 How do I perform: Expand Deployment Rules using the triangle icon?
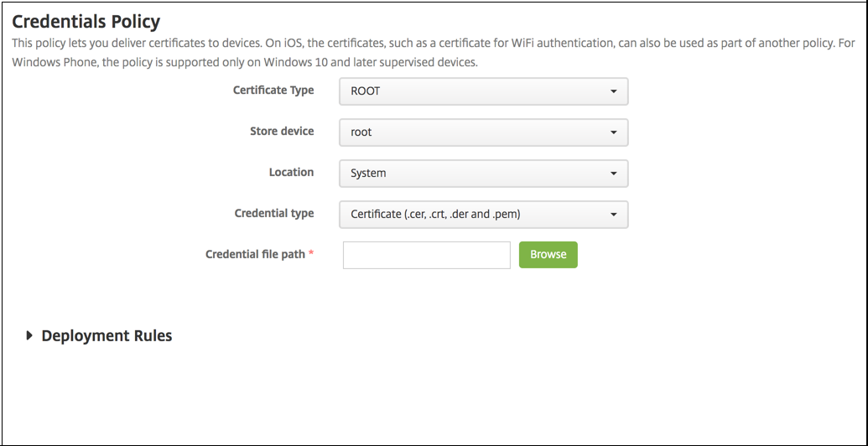click(30, 335)
